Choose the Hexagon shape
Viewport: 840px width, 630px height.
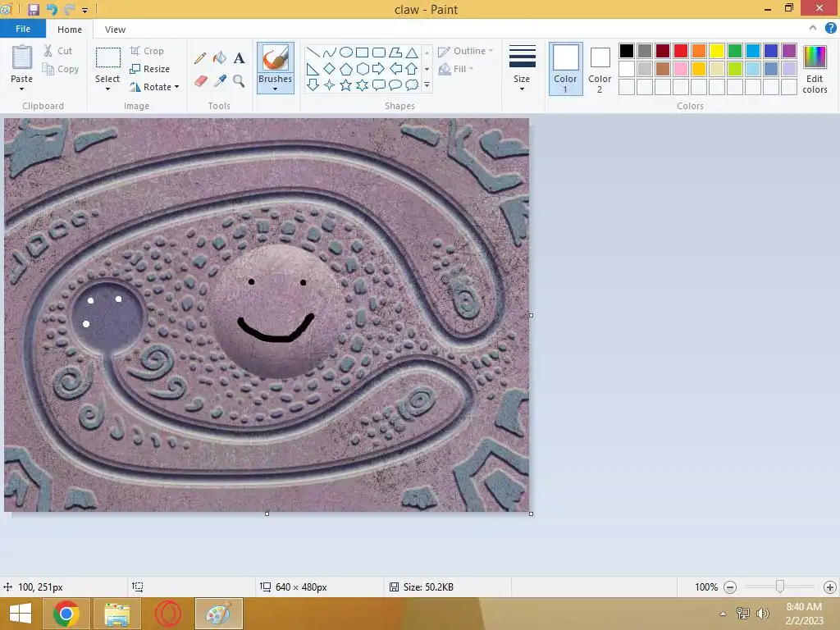coord(362,69)
